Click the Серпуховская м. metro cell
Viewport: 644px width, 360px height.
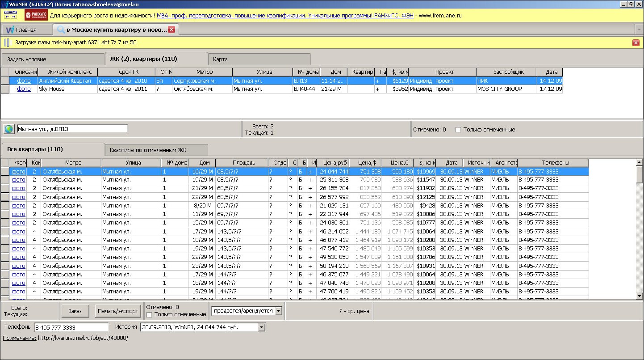[x=202, y=80]
